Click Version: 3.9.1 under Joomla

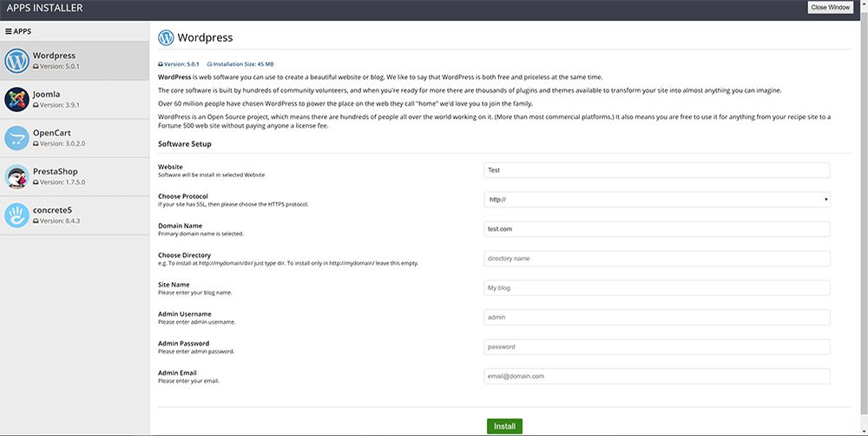coord(59,105)
